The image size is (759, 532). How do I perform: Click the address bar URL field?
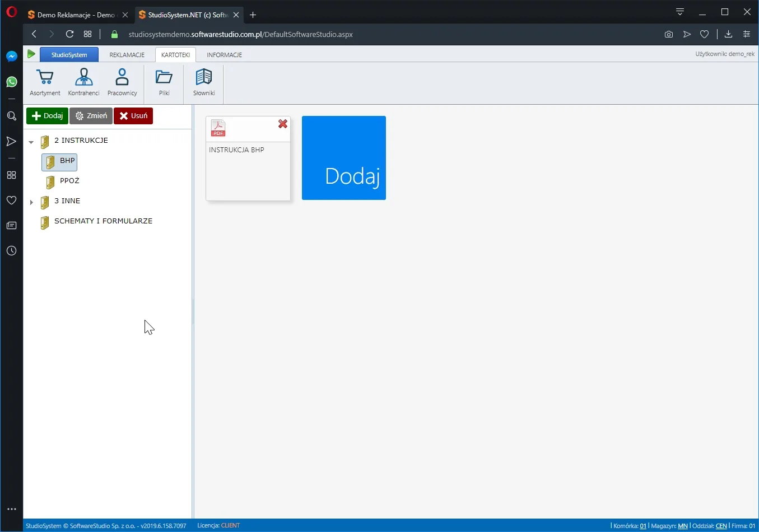[241, 34]
